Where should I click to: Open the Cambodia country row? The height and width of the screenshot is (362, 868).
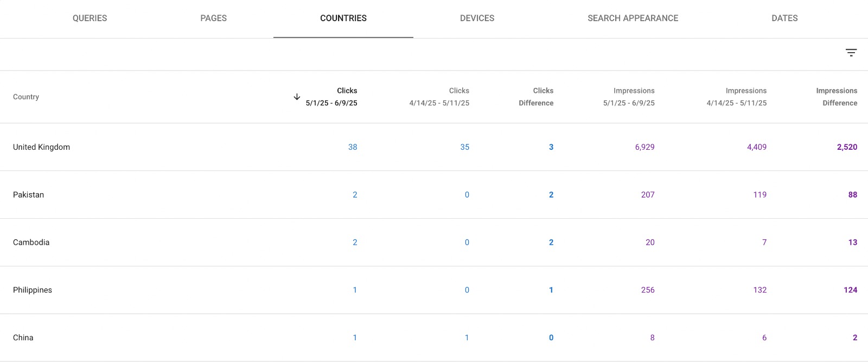pos(31,243)
